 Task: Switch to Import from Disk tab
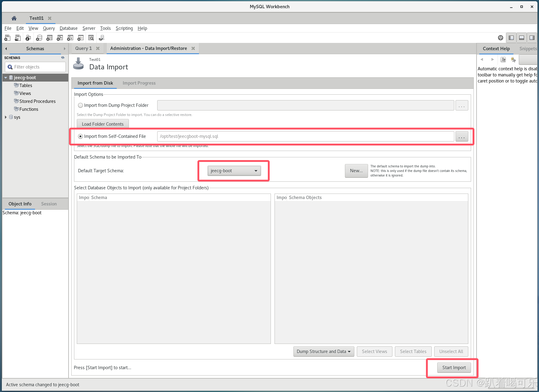pos(95,83)
